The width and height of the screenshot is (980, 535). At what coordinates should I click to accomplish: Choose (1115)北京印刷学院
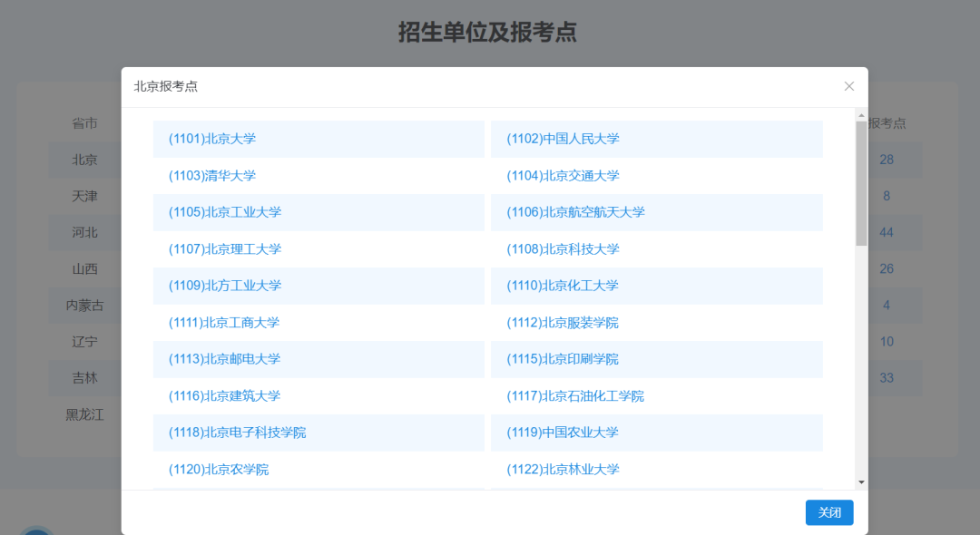click(563, 359)
